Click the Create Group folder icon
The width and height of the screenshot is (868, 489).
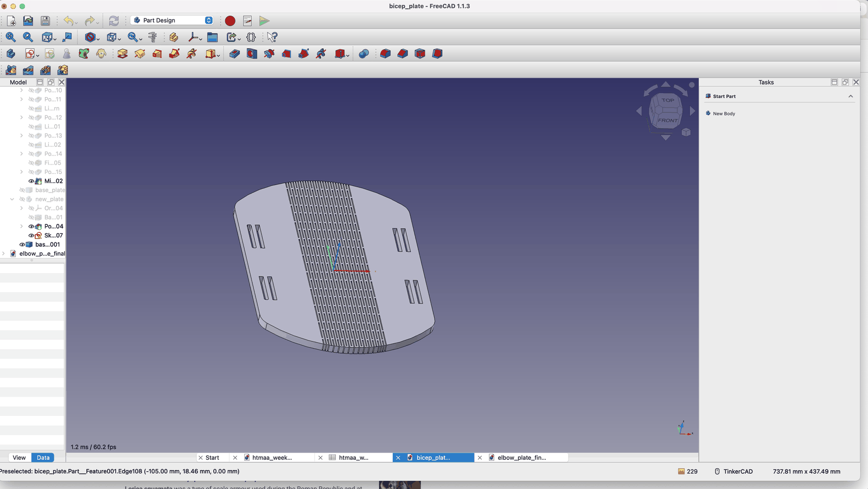pos(213,37)
